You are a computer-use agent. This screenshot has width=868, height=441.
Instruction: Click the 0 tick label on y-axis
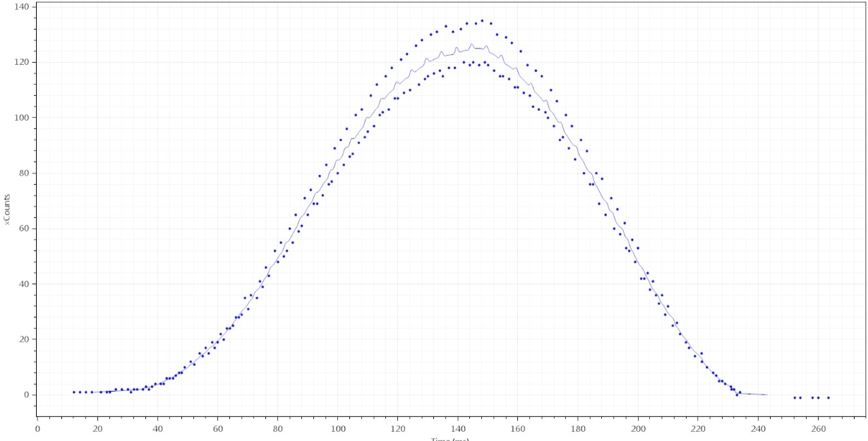click(26, 395)
